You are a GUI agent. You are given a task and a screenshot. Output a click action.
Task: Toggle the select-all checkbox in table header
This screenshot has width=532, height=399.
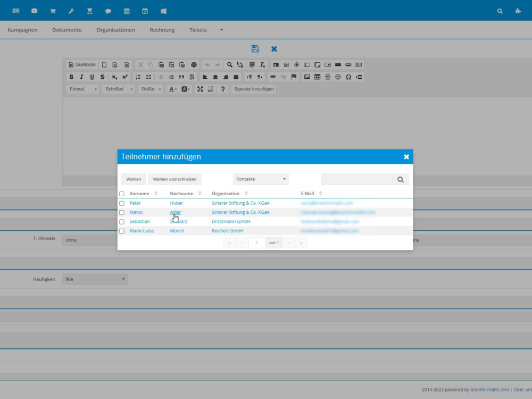122,194
